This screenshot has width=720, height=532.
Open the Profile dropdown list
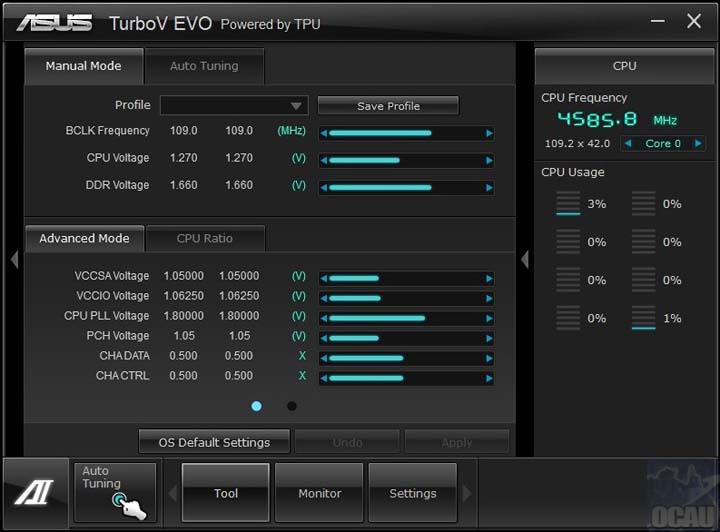[234, 106]
